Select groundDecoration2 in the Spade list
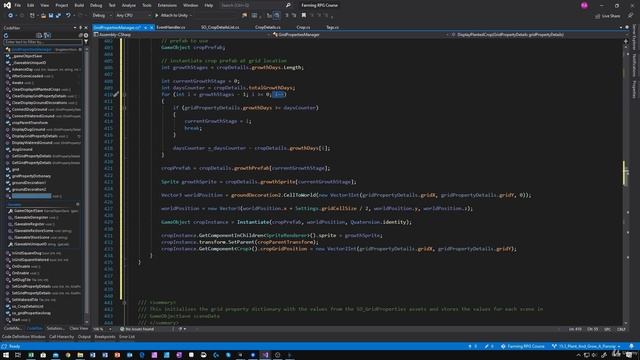640x360 pixels. [x=29, y=189]
